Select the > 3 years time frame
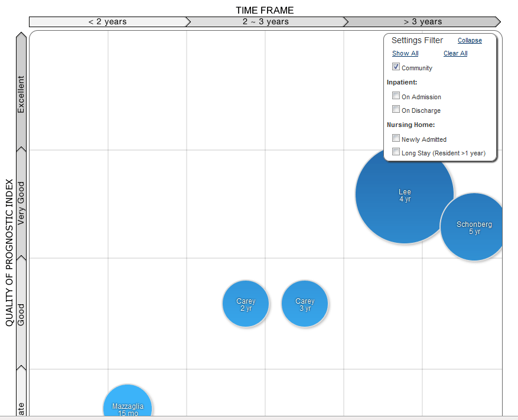Image resolution: width=518 pixels, height=420 pixels. coord(422,22)
